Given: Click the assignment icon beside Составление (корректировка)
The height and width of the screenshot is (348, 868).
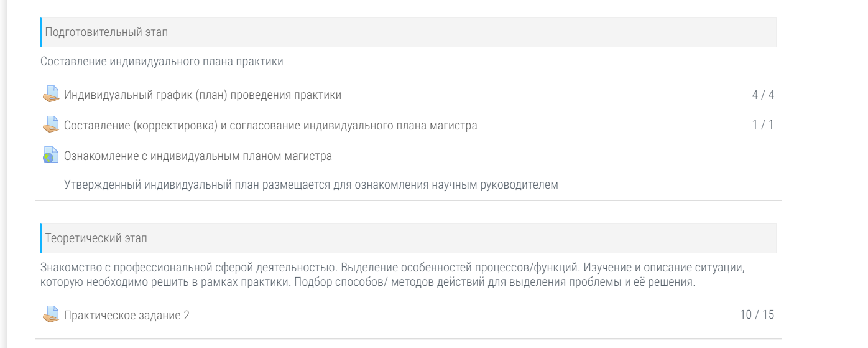Looking at the screenshot, I should (51, 125).
